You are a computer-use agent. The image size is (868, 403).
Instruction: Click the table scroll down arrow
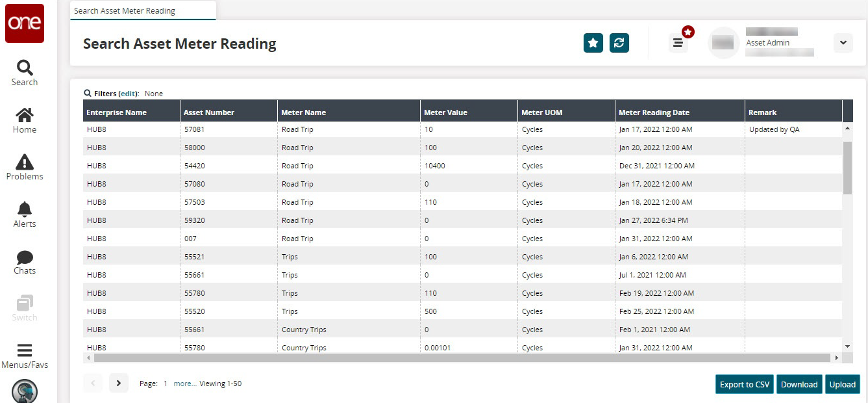[847, 346]
